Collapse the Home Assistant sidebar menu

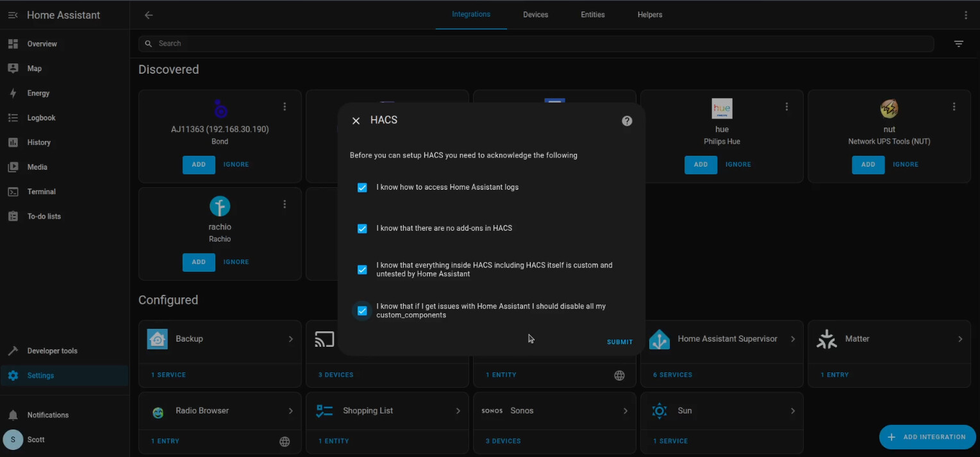(x=13, y=15)
